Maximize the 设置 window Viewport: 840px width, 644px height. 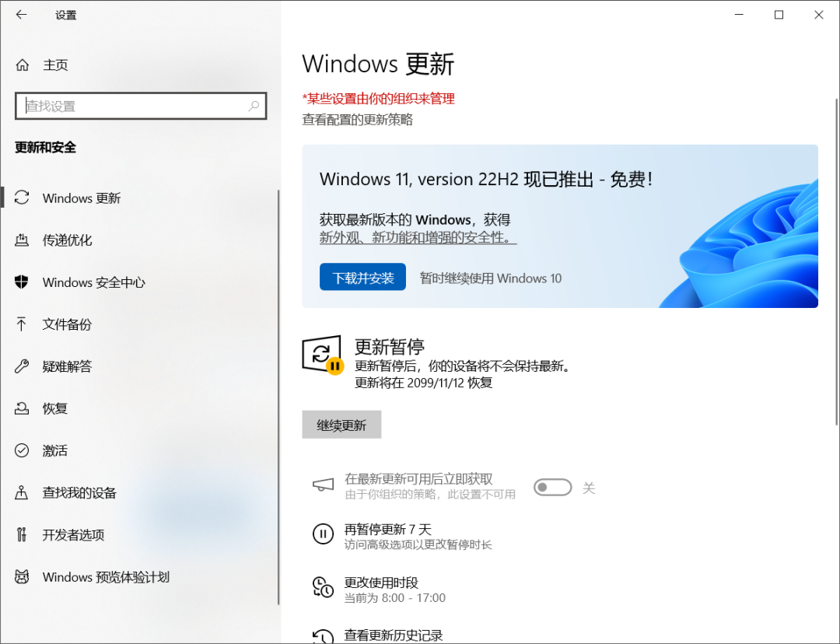pyautogui.click(x=779, y=15)
